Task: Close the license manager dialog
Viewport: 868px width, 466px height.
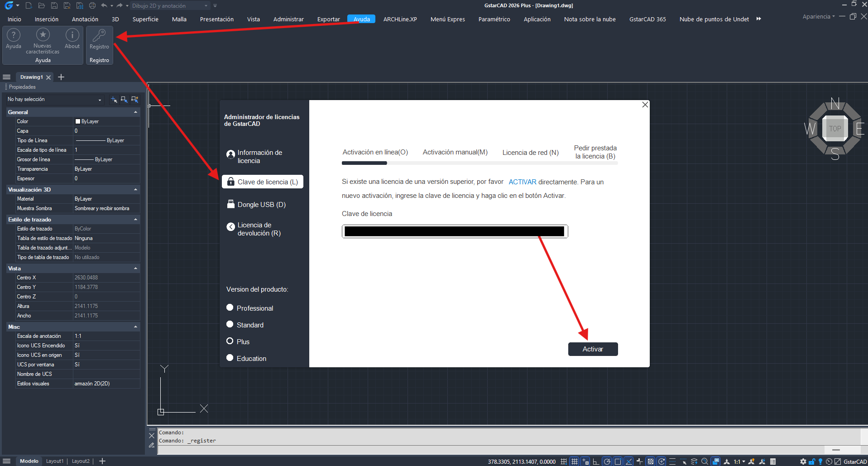Action: coord(645,105)
